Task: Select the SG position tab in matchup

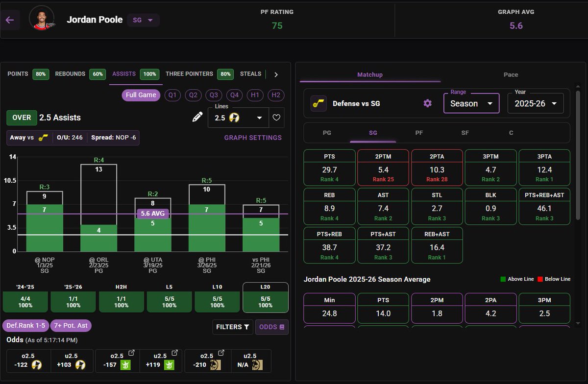Action: [x=373, y=133]
